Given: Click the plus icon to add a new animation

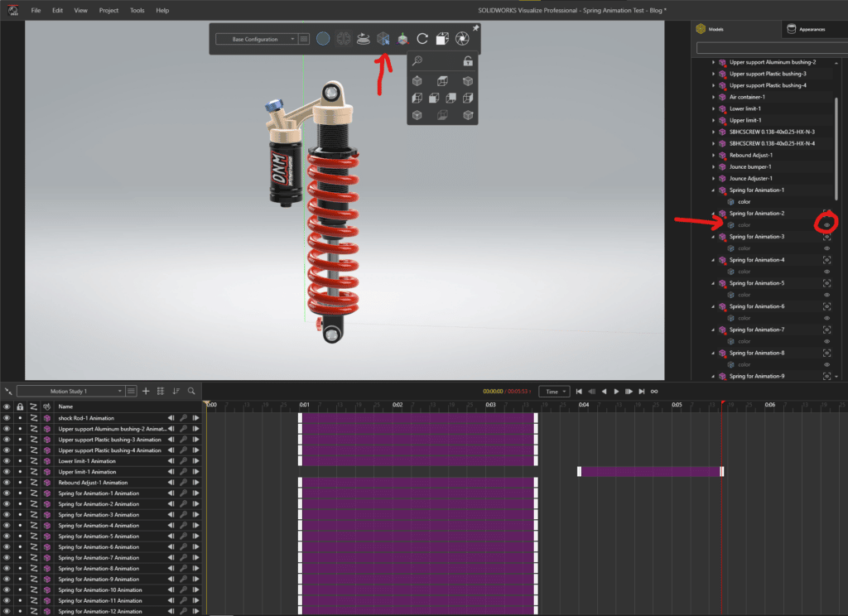Looking at the screenshot, I should tap(146, 389).
